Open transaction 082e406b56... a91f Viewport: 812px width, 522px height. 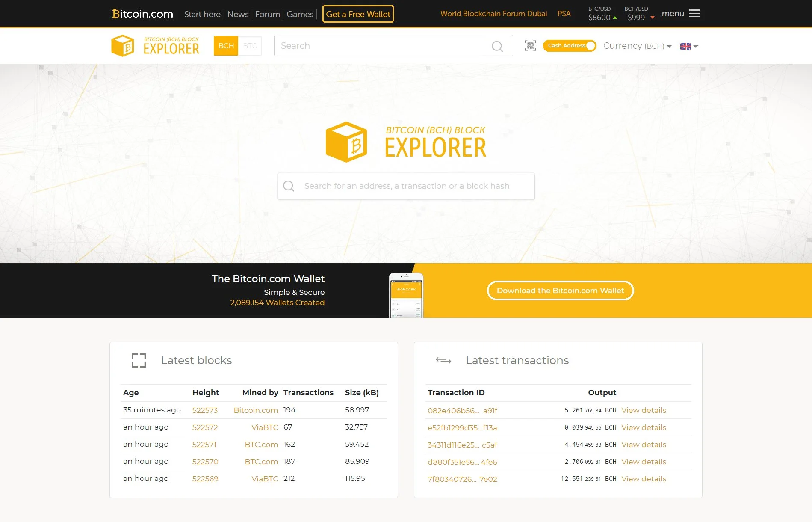462,411
